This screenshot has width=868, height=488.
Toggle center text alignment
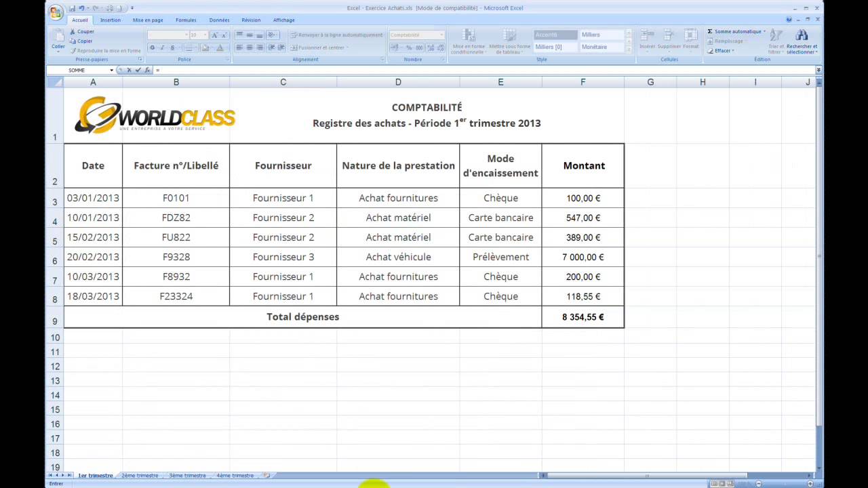pyautogui.click(x=249, y=47)
